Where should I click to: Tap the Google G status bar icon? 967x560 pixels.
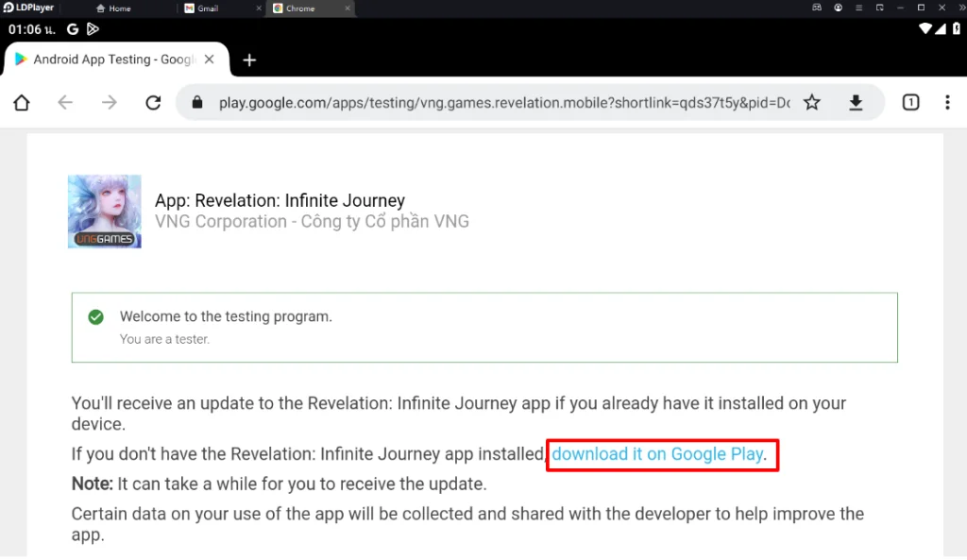click(x=73, y=29)
